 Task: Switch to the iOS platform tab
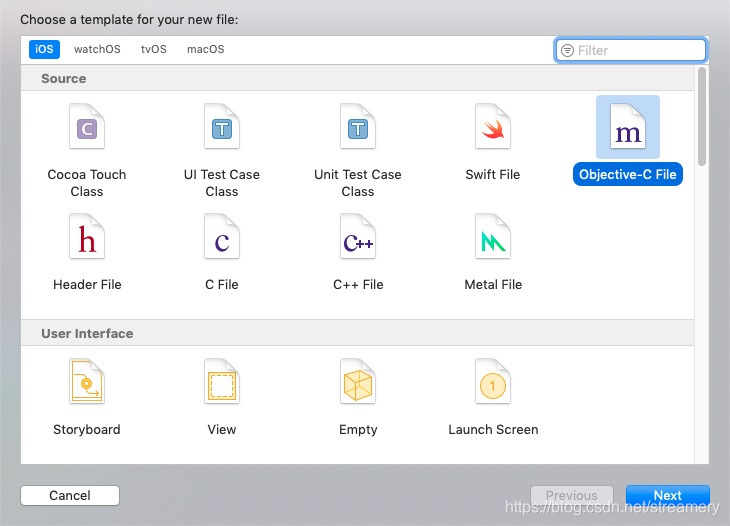point(44,49)
